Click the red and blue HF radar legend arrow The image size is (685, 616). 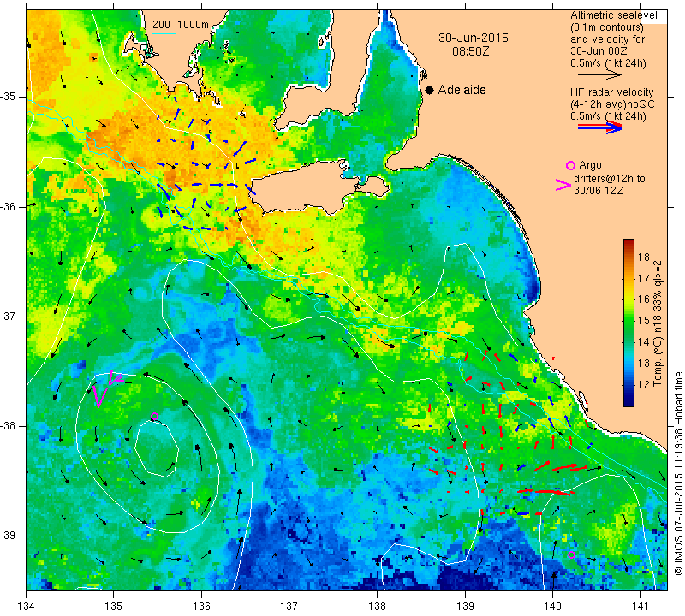[599, 127]
